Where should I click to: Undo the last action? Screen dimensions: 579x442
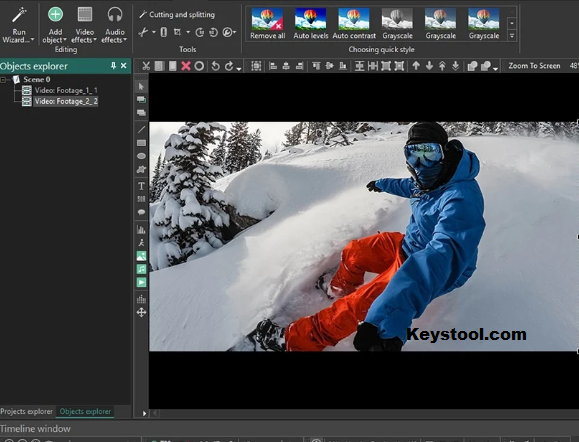coord(215,66)
